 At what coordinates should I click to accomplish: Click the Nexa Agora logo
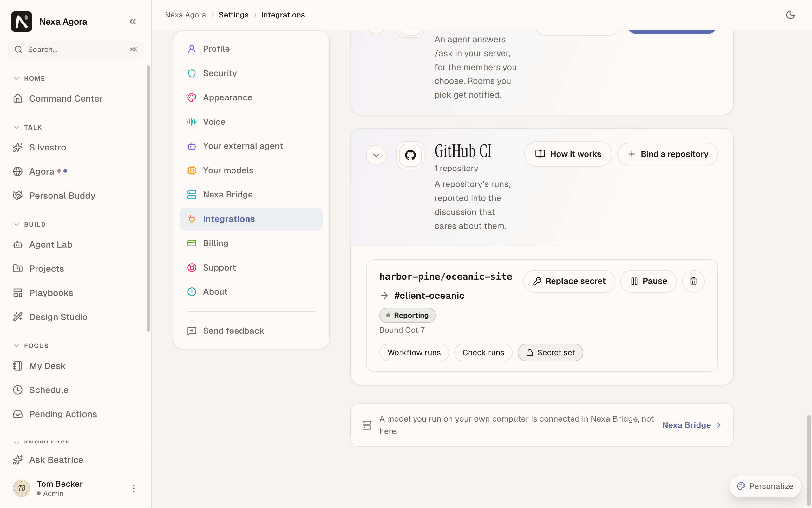pyautogui.click(x=22, y=22)
